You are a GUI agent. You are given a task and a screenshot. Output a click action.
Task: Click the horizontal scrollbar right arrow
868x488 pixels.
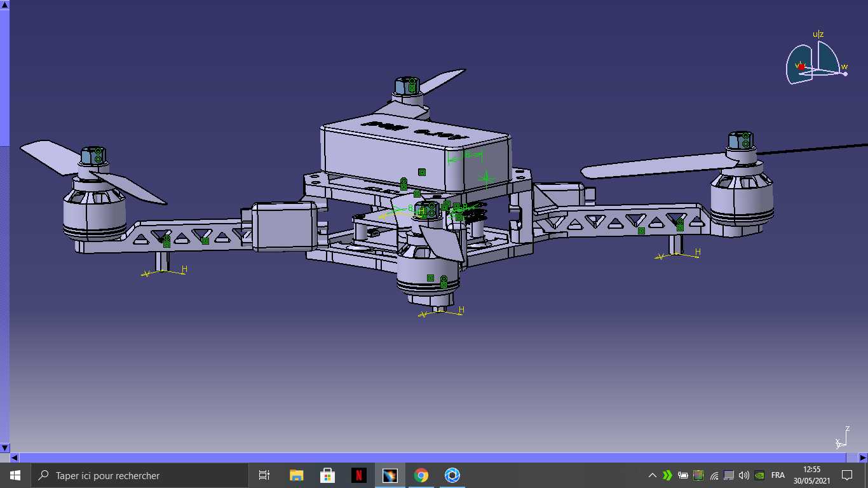pyautogui.click(x=863, y=457)
